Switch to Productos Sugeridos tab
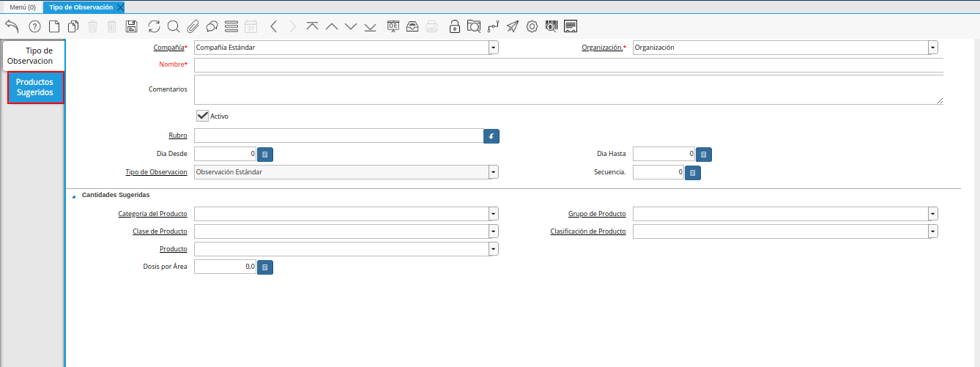The image size is (980, 367). [x=35, y=87]
